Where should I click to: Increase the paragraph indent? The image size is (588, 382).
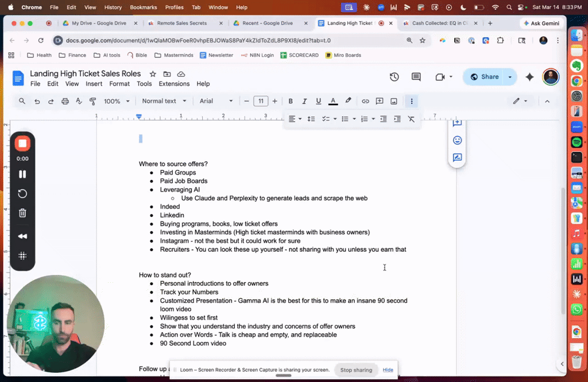(x=397, y=119)
